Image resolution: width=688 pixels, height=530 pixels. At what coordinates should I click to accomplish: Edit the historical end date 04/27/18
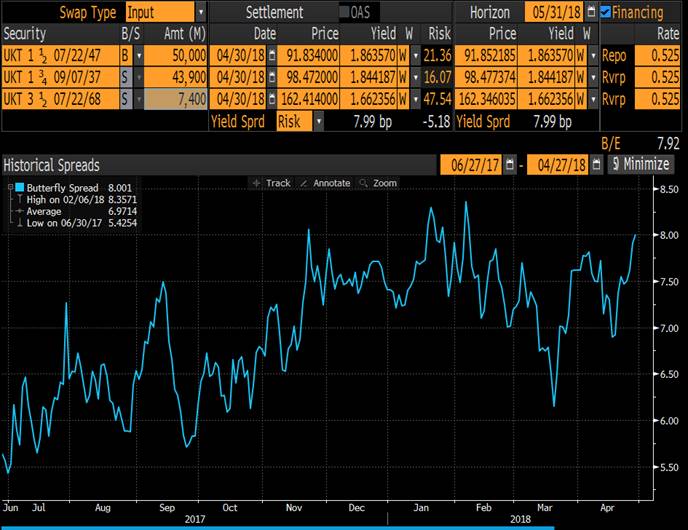(558, 165)
